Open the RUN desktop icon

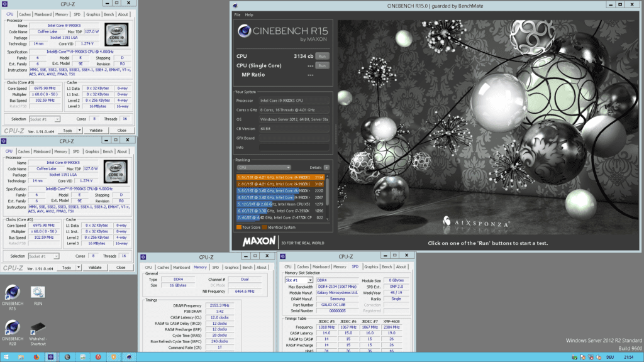[x=38, y=295]
